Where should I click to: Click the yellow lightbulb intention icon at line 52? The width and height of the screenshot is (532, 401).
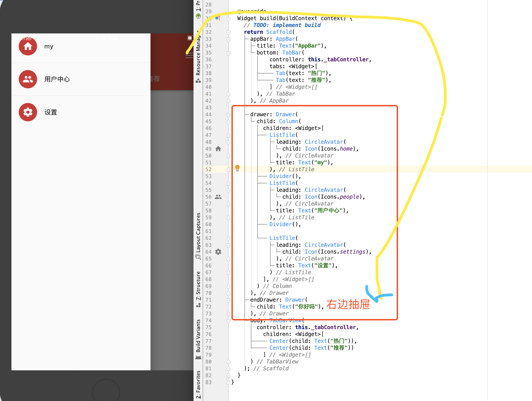[x=237, y=168]
